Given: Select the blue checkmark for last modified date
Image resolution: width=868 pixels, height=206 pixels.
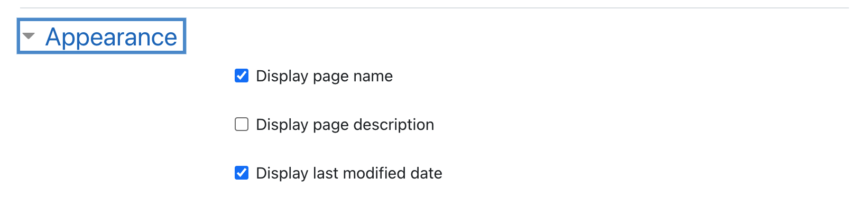Looking at the screenshot, I should click(x=242, y=173).
